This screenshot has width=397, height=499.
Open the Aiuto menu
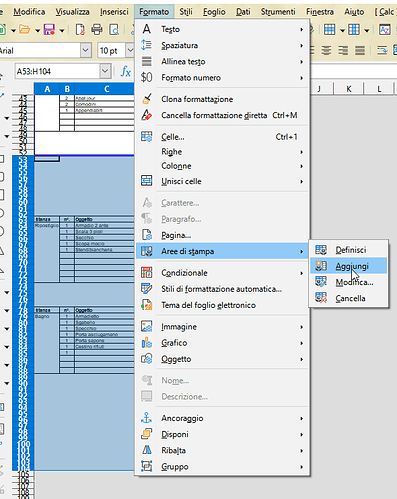[x=354, y=12]
